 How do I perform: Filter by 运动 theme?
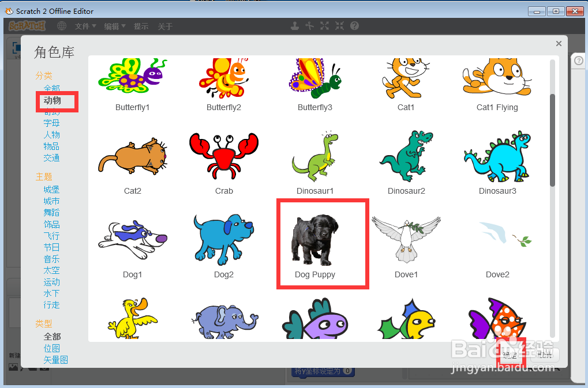(x=52, y=282)
